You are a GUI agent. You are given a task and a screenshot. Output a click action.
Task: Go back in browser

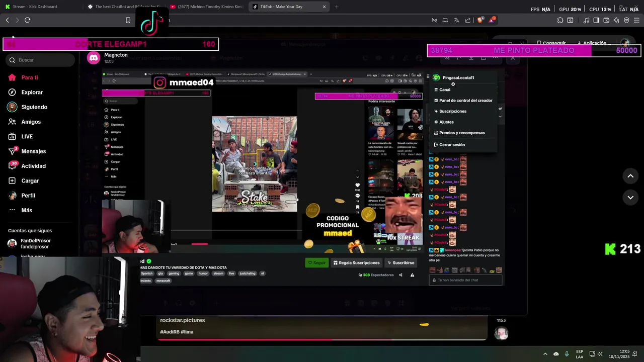tap(7, 20)
